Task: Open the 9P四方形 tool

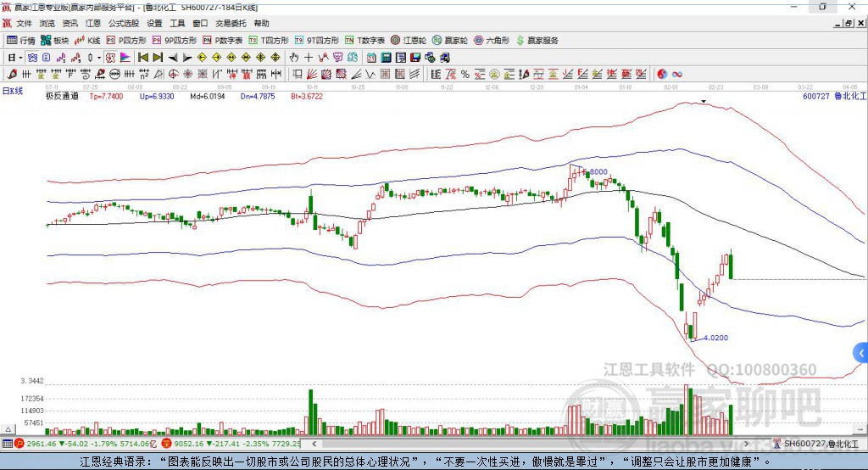Action: 175,41
